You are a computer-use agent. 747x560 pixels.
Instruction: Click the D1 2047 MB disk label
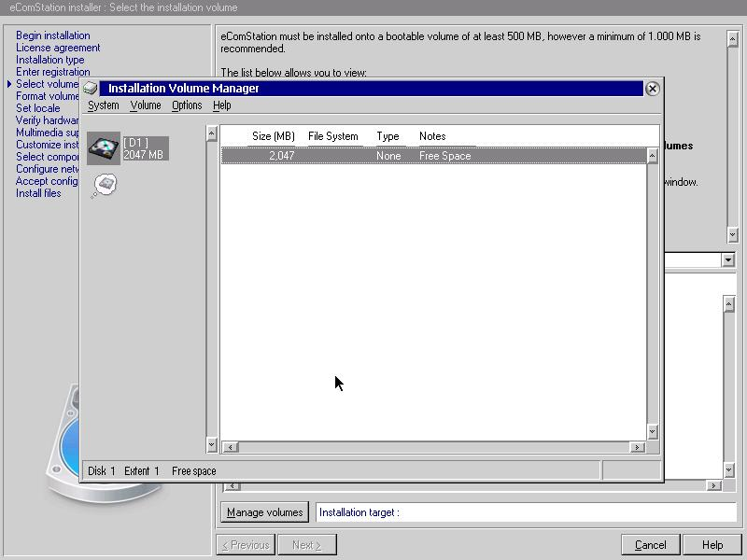(146, 148)
